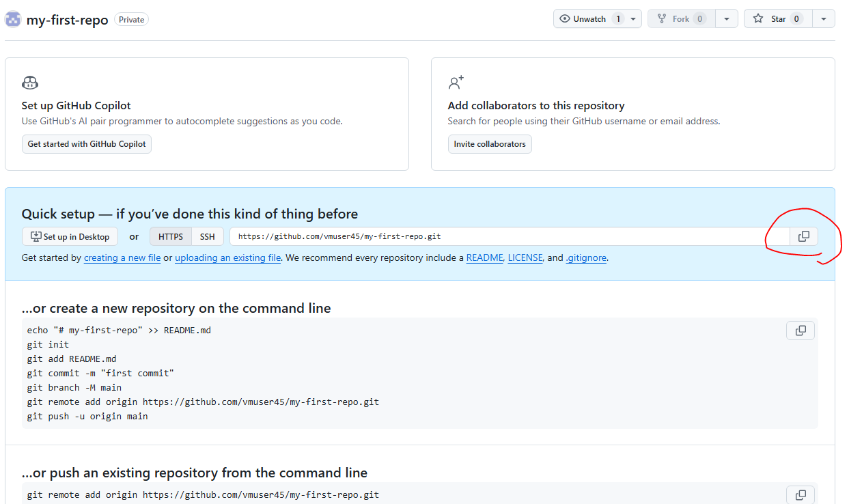Follow the creating a new file link
The width and height of the screenshot is (849, 504).
point(122,258)
